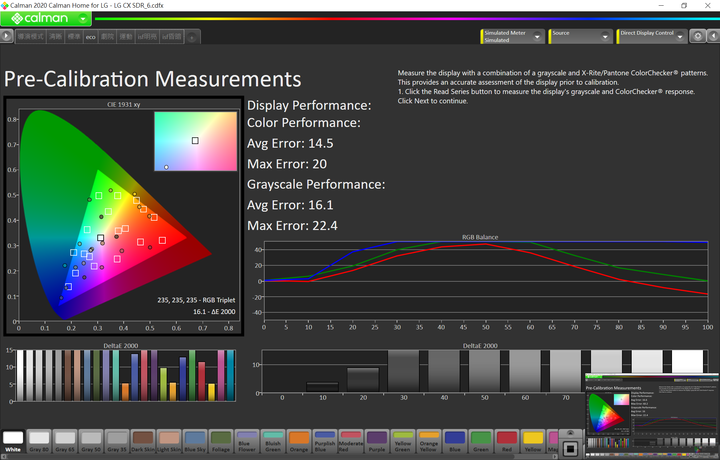Switch to the eco history tab
This screenshot has width=720, height=460.
[90, 37]
